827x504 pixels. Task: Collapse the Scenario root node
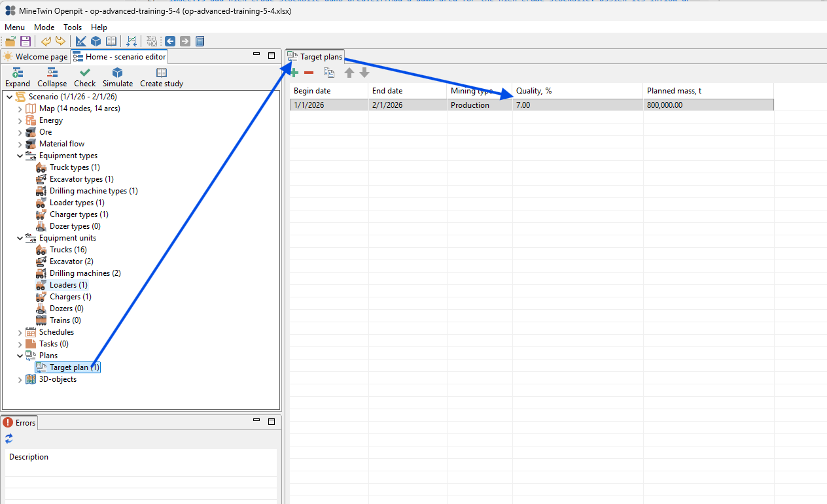tap(9, 97)
